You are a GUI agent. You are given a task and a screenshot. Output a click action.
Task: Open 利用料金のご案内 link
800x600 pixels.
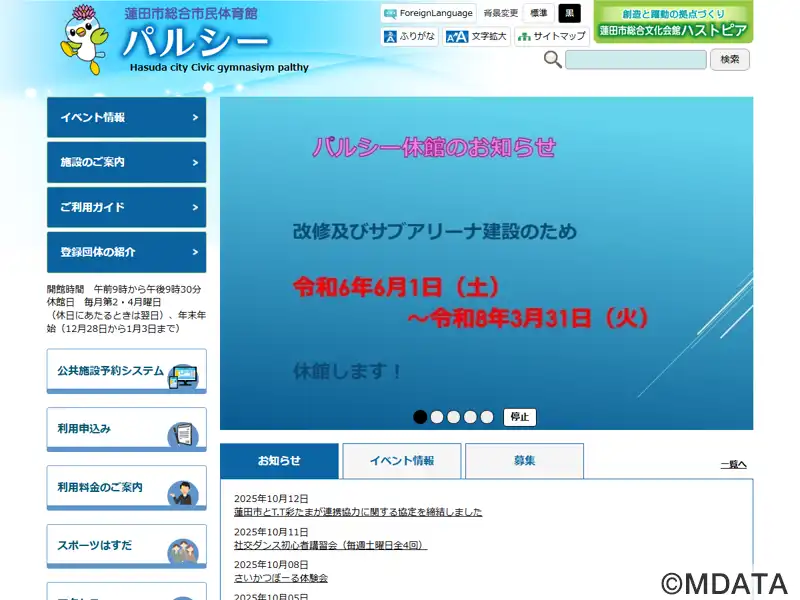pyautogui.click(x=127, y=488)
